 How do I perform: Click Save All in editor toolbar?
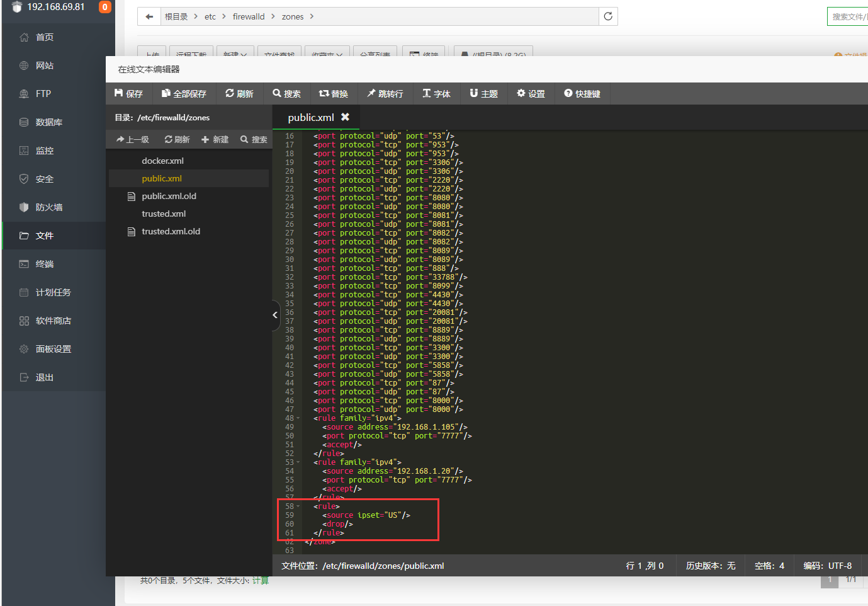tap(184, 94)
